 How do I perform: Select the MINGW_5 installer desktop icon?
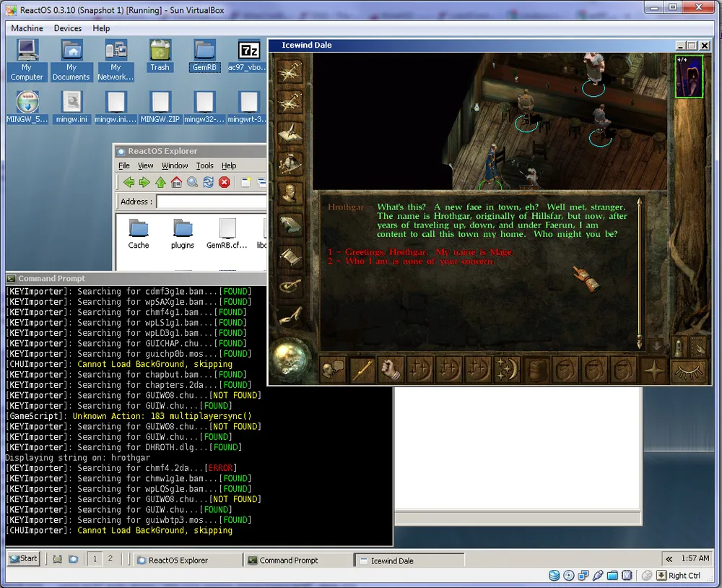(27, 107)
